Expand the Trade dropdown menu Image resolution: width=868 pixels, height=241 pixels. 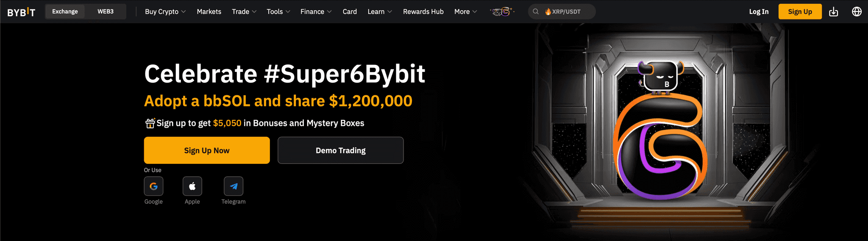click(x=244, y=12)
